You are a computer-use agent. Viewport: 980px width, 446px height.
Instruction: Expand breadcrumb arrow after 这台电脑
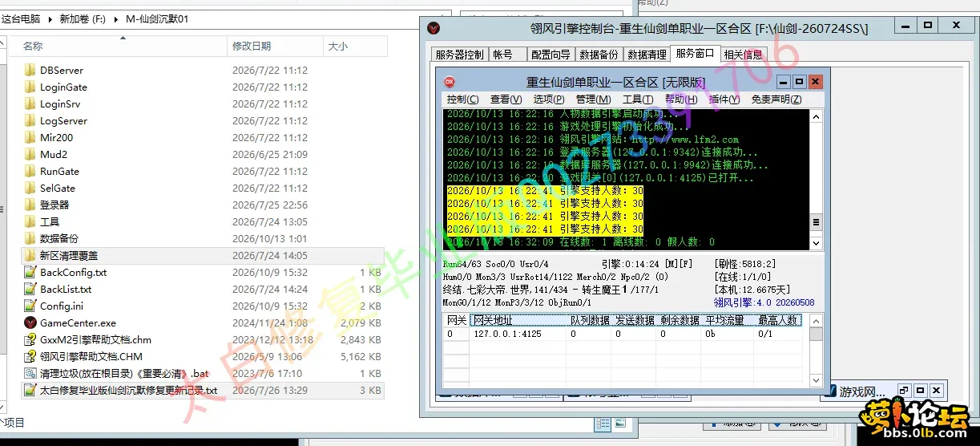[x=50, y=18]
